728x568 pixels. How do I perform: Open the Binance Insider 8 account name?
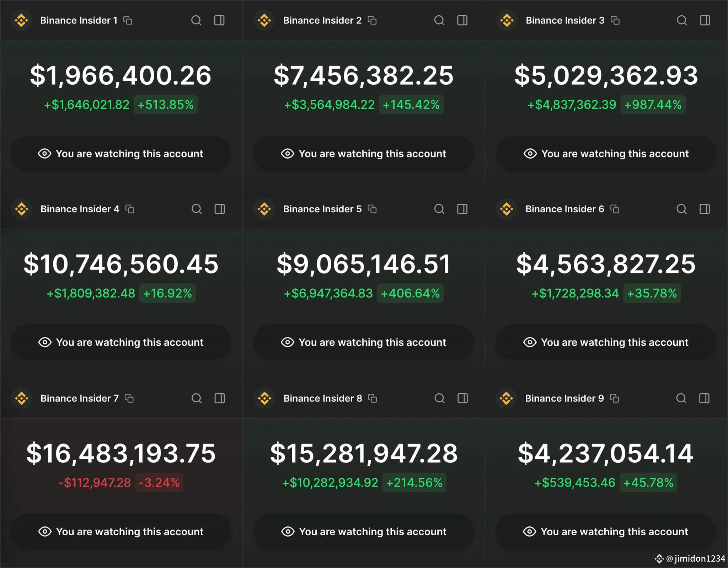click(323, 398)
